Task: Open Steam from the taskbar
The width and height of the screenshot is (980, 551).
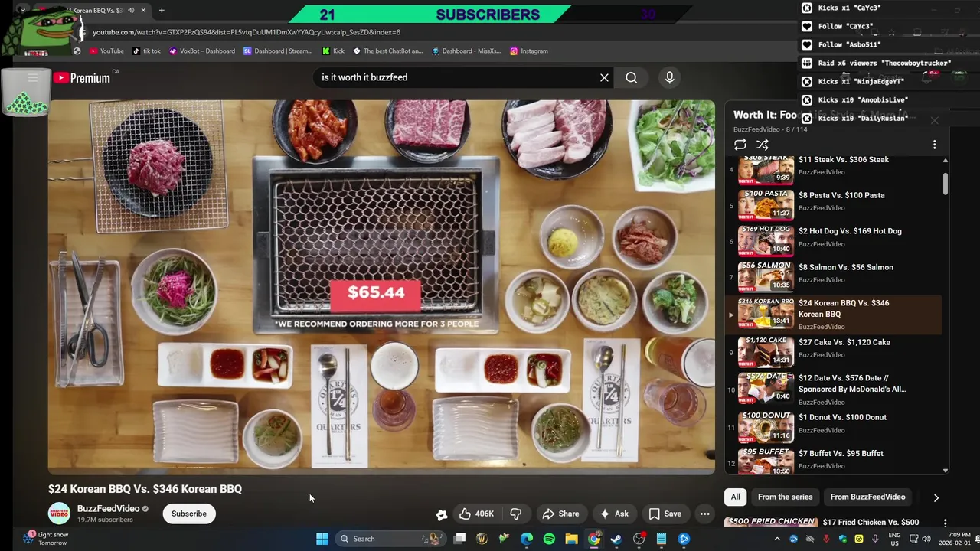Action: (x=616, y=539)
